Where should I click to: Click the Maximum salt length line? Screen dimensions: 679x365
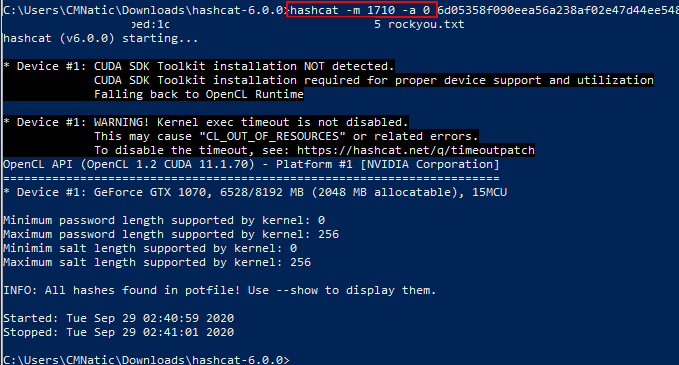coord(157,262)
